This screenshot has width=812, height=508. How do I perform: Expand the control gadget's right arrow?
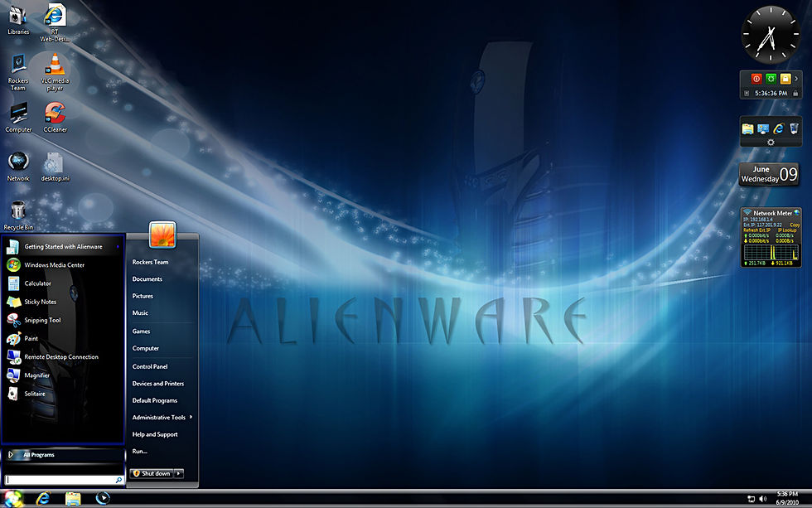pos(796,79)
